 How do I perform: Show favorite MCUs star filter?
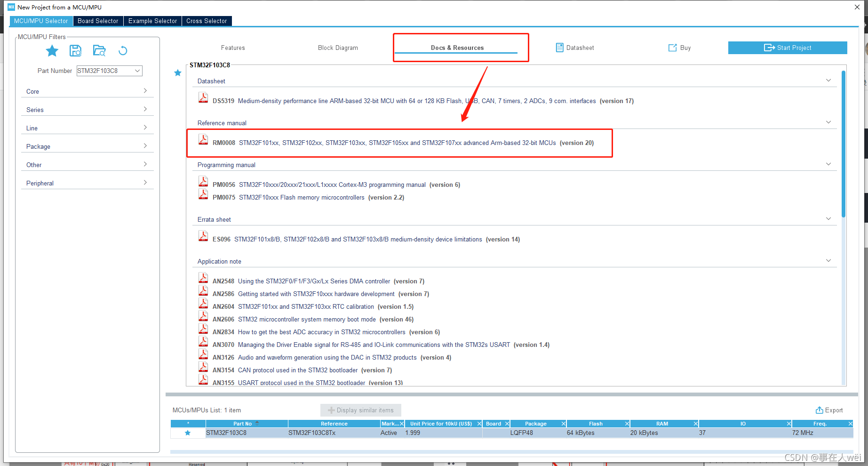(x=52, y=51)
